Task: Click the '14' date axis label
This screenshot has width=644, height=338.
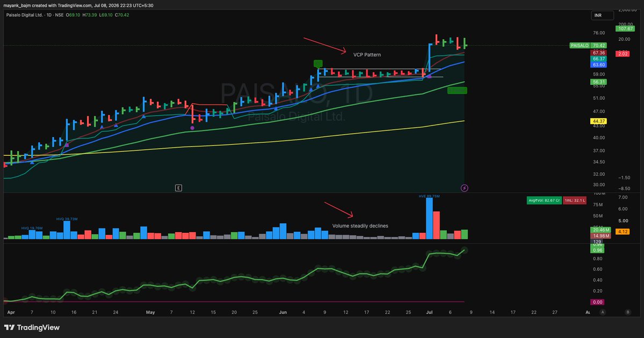Action: pyautogui.click(x=492, y=312)
